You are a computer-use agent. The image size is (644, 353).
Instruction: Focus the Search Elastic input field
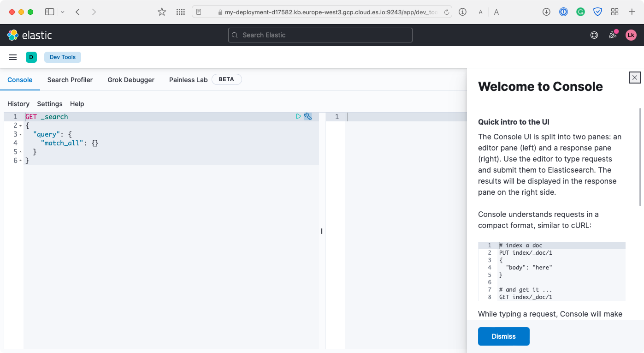click(320, 35)
